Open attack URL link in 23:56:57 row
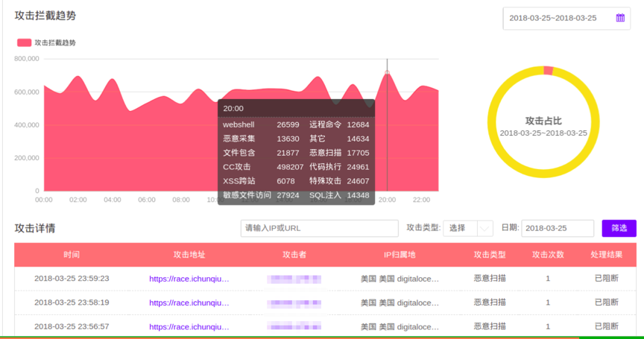644x339 pixels. (x=189, y=326)
